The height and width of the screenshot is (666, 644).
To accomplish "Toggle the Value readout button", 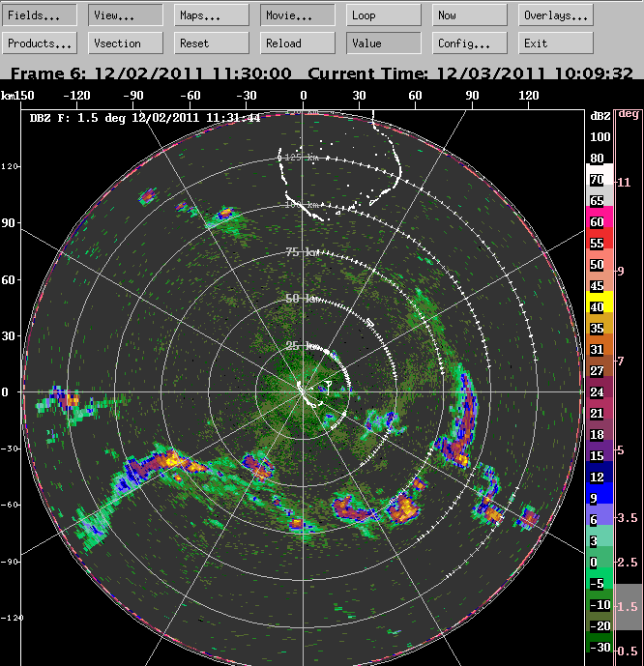I will 384,43.
